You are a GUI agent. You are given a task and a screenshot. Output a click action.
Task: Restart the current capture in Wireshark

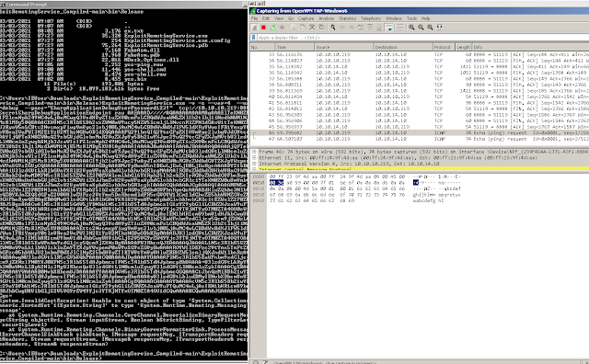pos(272,28)
